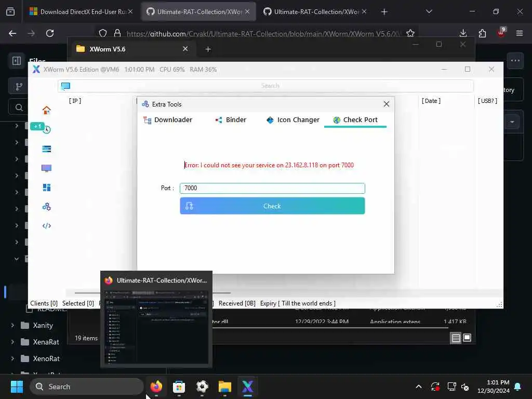Collapse the expanded folder chevron in GitHub tree
Screen dimensions: 532x399
pos(17,259)
